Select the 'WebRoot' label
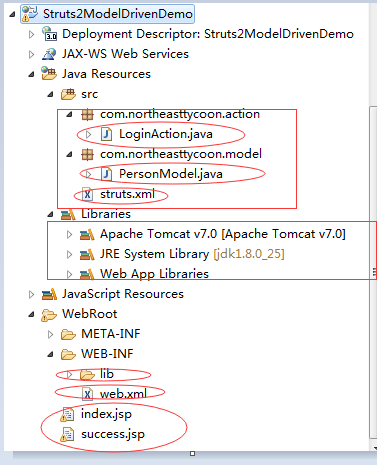The height and width of the screenshot is (465, 377). coord(90,314)
